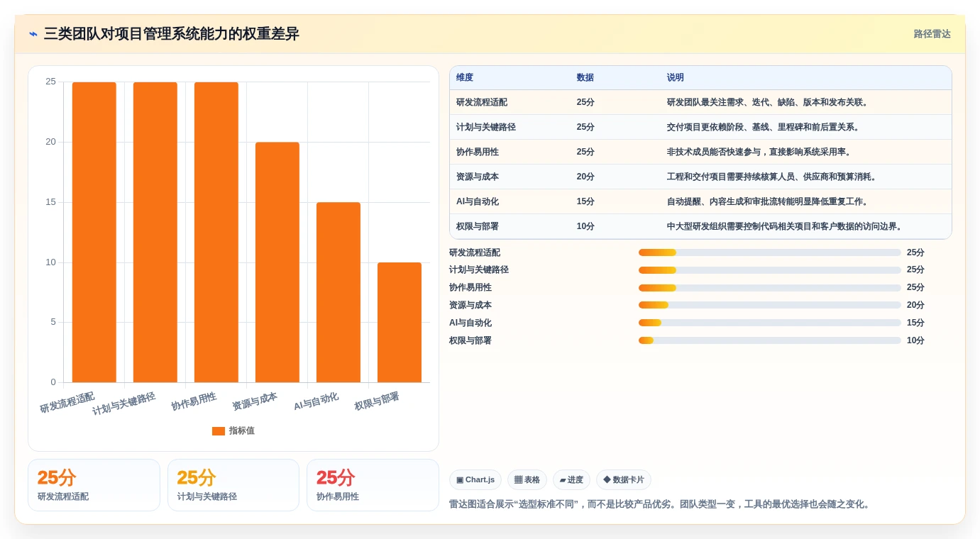Click description starting with 自动提醒、内容生成
Screen dimensions: 980x539
[x=769, y=201]
